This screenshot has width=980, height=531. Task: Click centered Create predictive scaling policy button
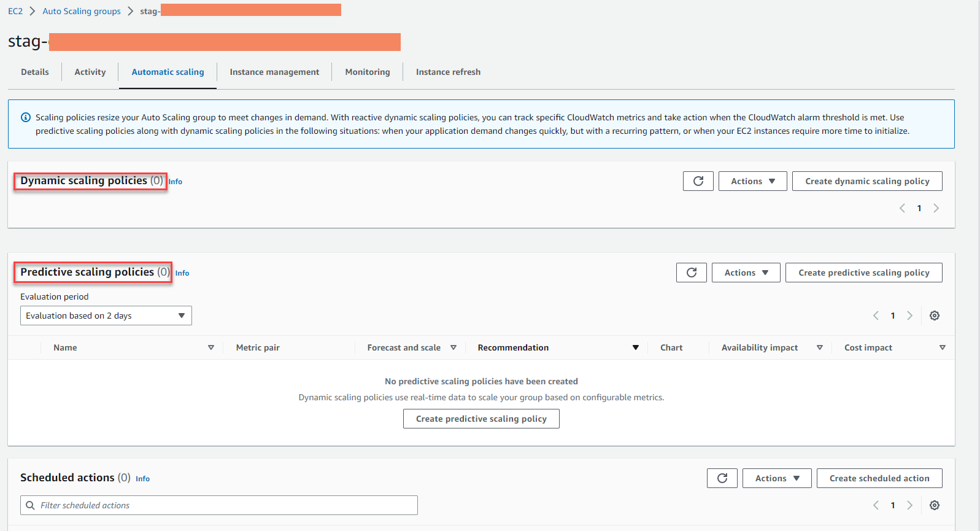click(481, 419)
